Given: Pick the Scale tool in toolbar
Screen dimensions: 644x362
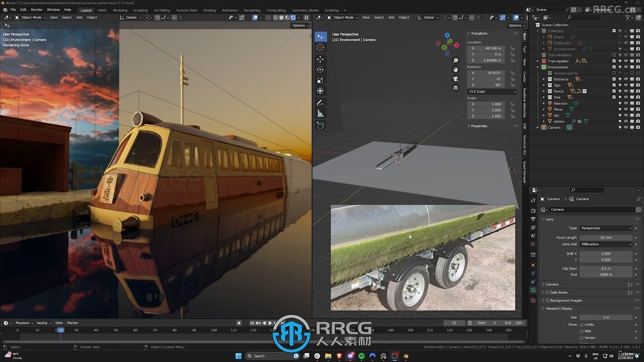Looking at the screenshot, I should pyautogui.click(x=320, y=80).
